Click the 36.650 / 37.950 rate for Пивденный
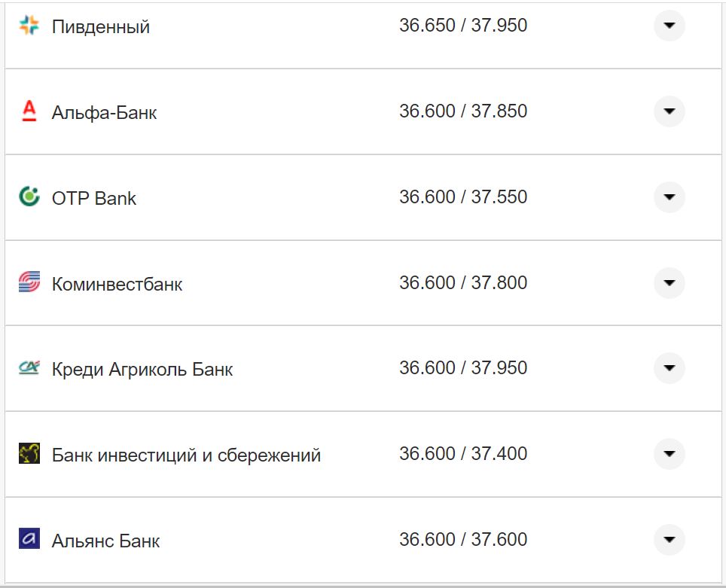 pos(465,24)
